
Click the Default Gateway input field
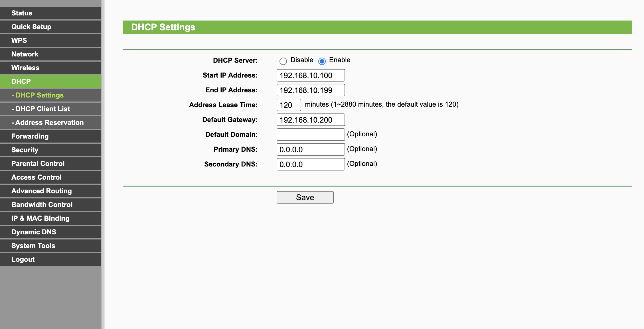[311, 120]
